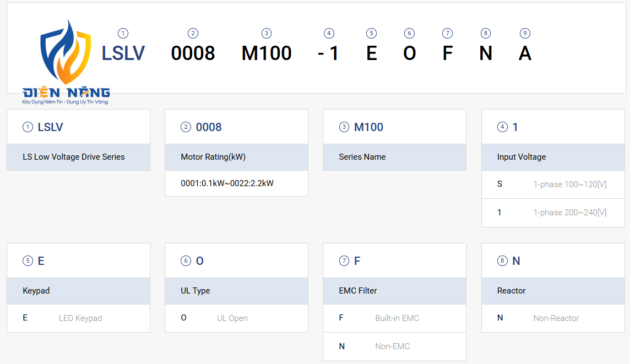Click the 'F' code beside Built-in EMC
This screenshot has width=630, height=364.
click(341, 318)
